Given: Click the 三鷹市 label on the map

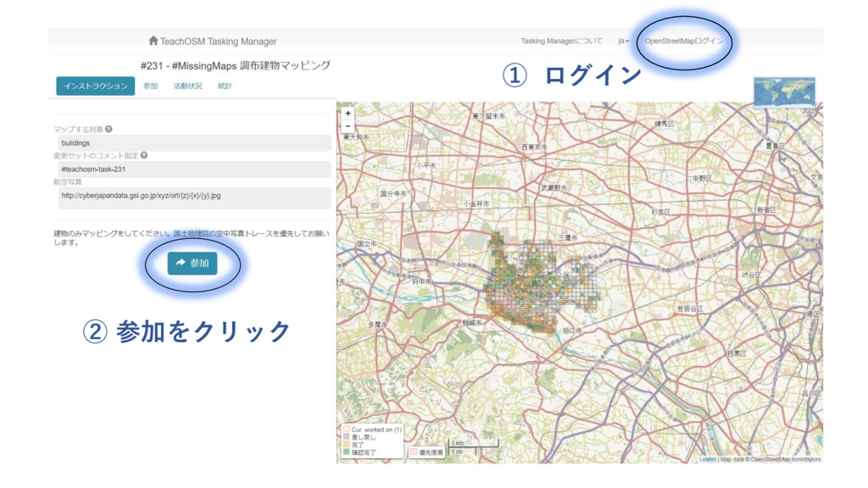Looking at the screenshot, I should click(567, 237).
